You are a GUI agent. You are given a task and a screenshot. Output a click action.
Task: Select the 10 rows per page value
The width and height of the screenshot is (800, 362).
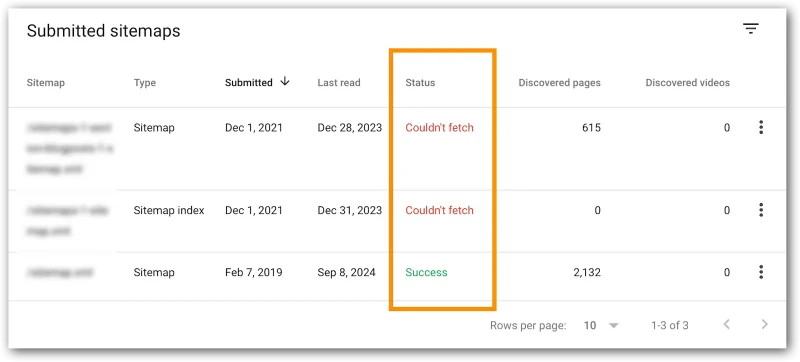pyautogui.click(x=590, y=325)
